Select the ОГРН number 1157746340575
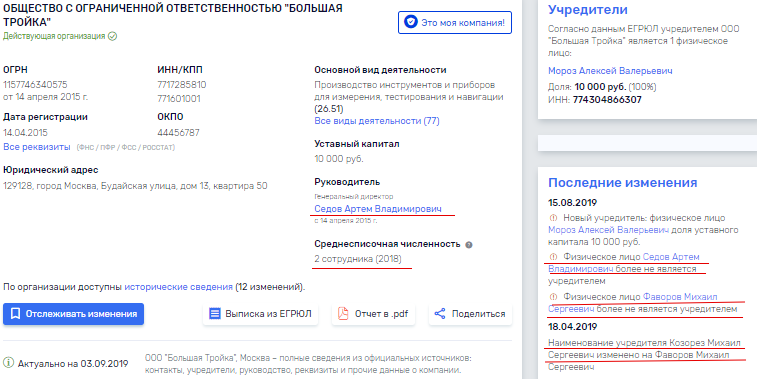The width and height of the screenshot is (757, 379). [x=35, y=85]
